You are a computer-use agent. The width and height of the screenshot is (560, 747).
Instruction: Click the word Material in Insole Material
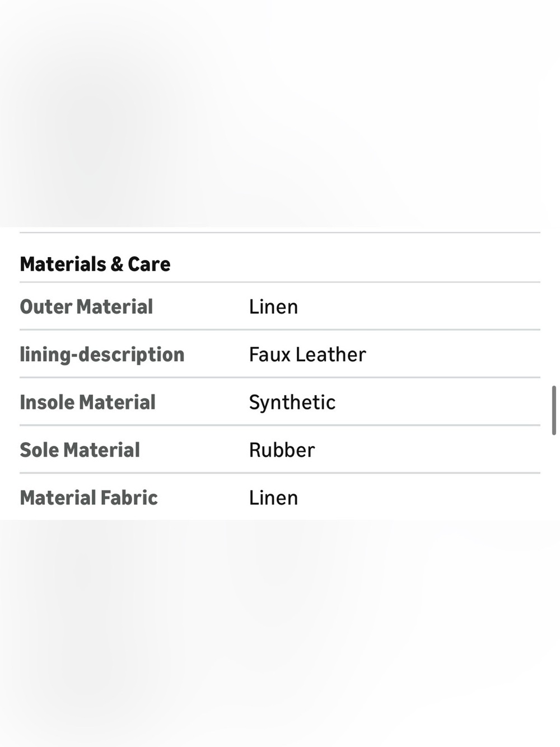pyautogui.click(x=117, y=402)
